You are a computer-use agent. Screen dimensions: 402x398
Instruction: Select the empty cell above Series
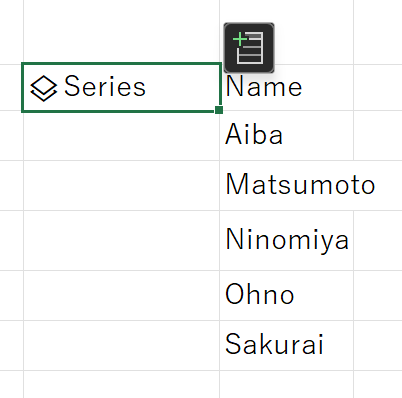click(122, 32)
